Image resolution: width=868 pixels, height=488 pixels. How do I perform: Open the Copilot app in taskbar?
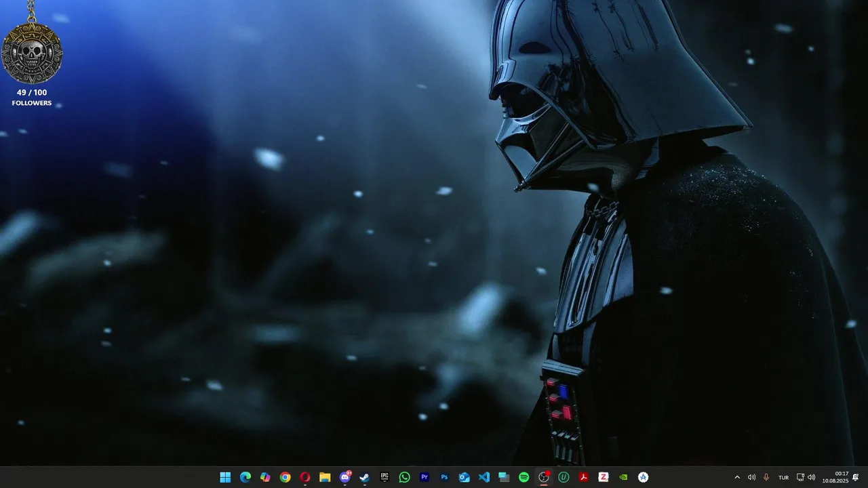coord(265,477)
